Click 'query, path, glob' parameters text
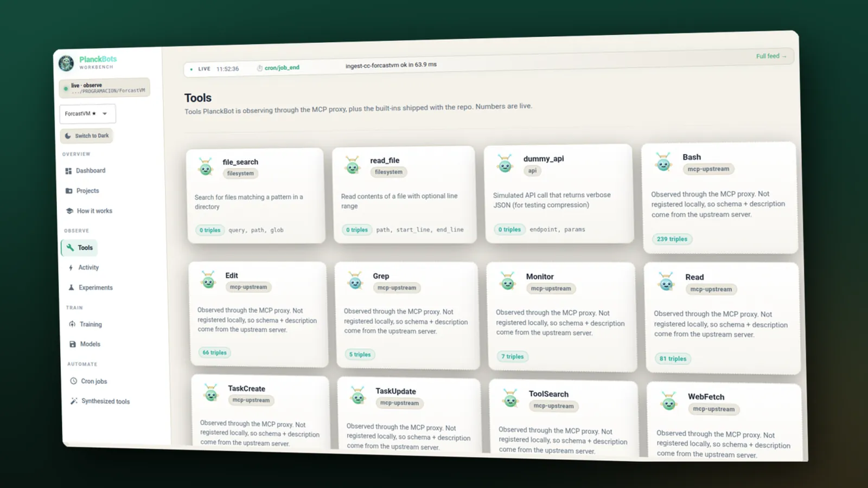Image resolution: width=868 pixels, height=488 pixels. pyautogui.click(x=256, y=230)
